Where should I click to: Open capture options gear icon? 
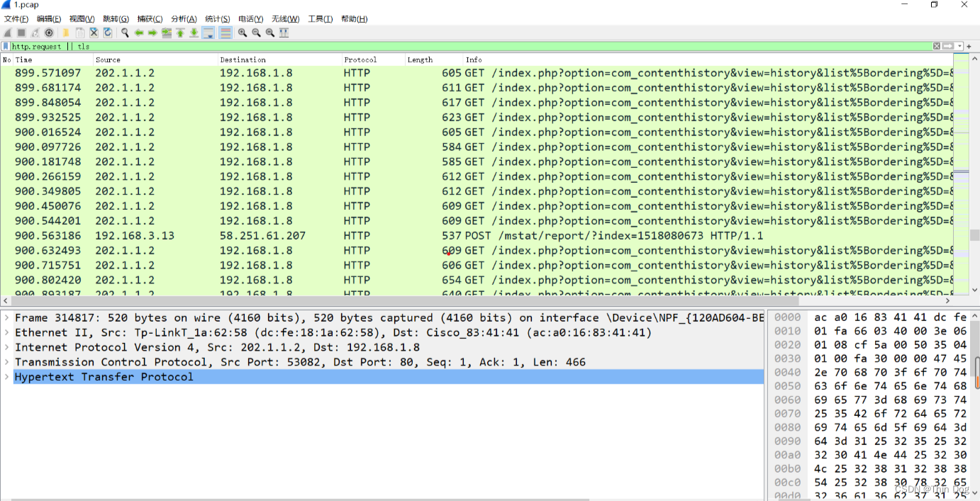point(49,33)
